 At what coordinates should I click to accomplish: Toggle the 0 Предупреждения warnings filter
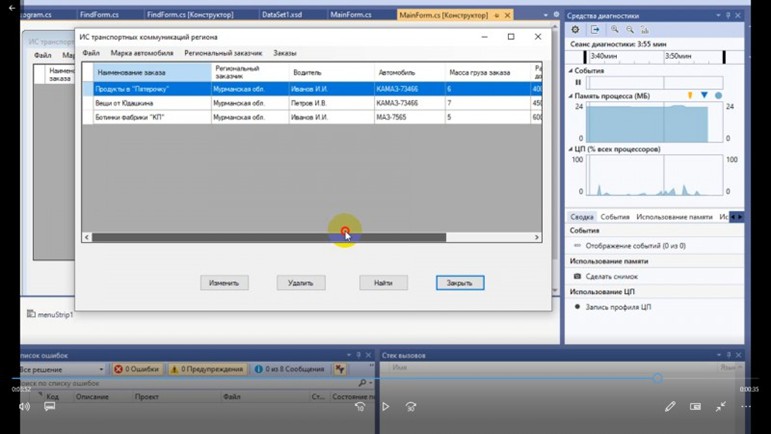tap(207, 369)
